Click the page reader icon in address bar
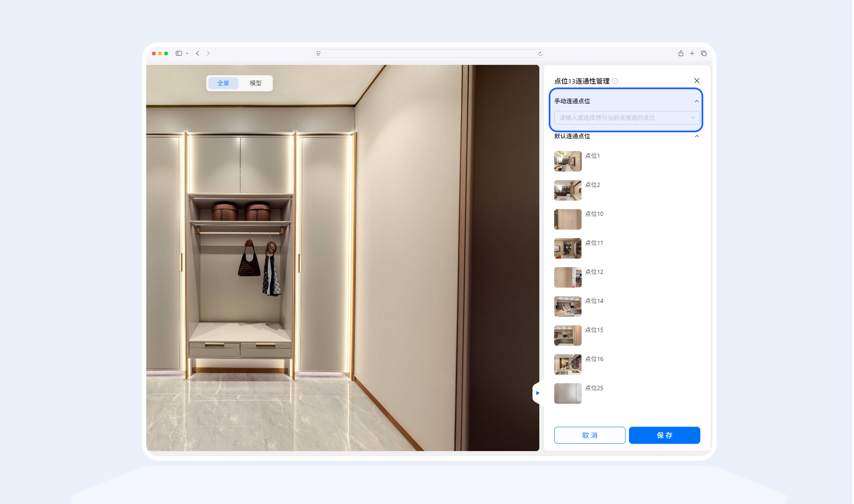The image size is (854, 504). pos(319,53)
